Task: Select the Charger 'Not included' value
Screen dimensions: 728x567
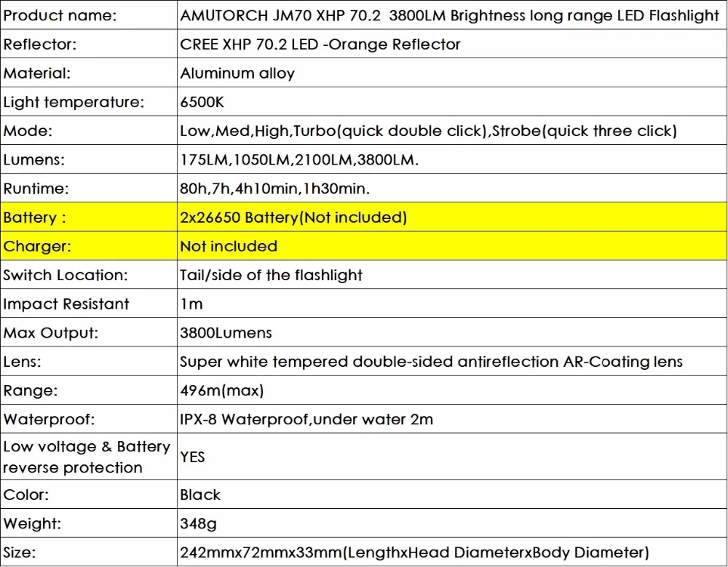Action: click(229, 246)
